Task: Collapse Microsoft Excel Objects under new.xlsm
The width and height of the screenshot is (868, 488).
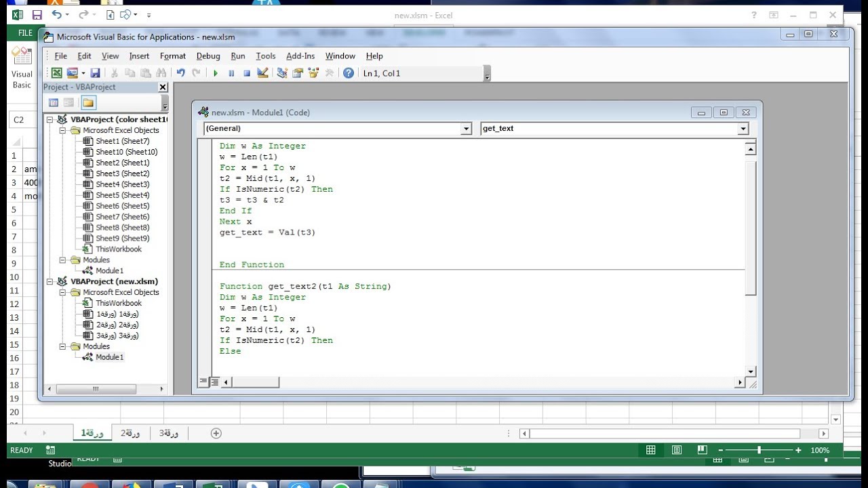Action: tap(62, 292)
